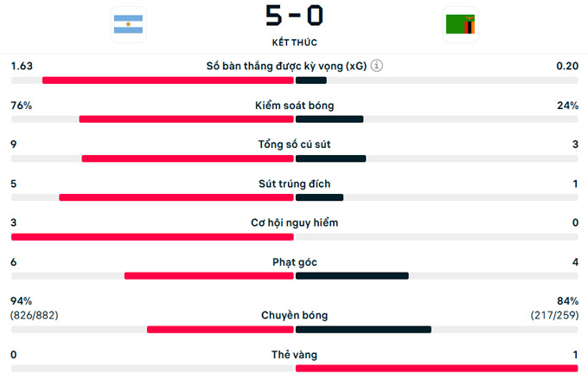This screenshot has height=380, width=588.
Task: Select the Số bàn thắng được kỳ vọng (xG) label
Action: (286, 66)
